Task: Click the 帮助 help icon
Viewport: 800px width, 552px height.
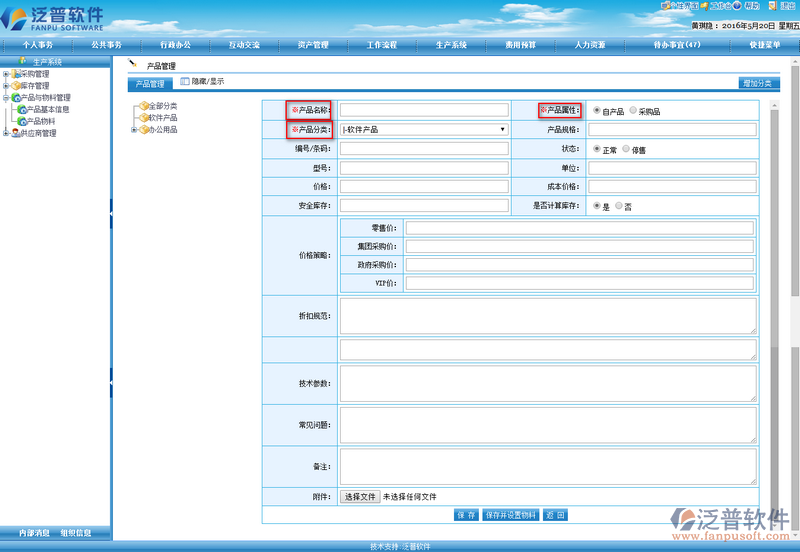Action: [x=738, y=6]
